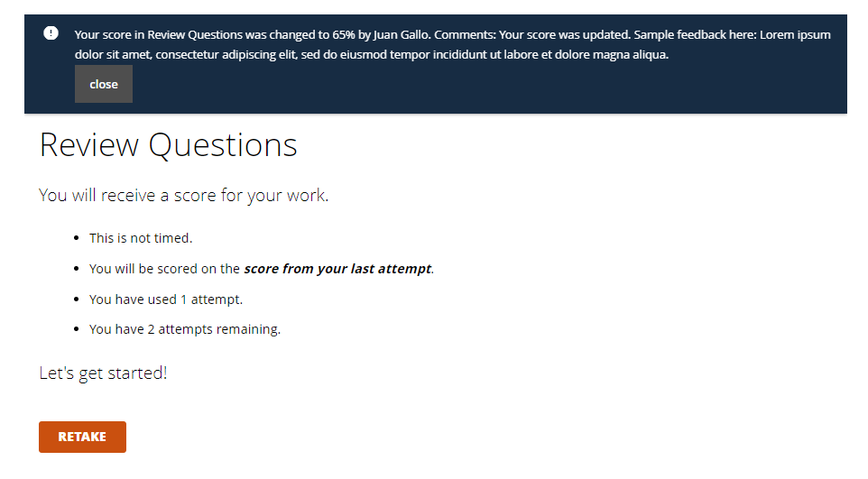
Task: Click the 65% score value in the banner
Action: [344, 34]
